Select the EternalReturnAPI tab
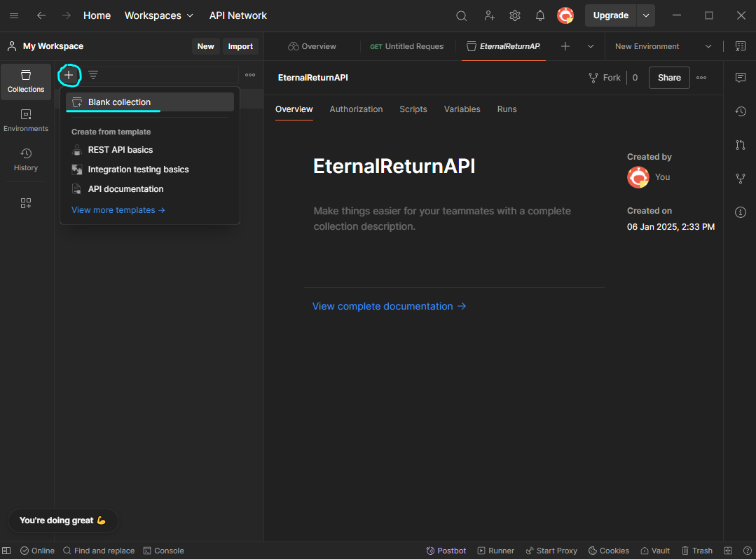Screen dimensions: 756x559 503,46
